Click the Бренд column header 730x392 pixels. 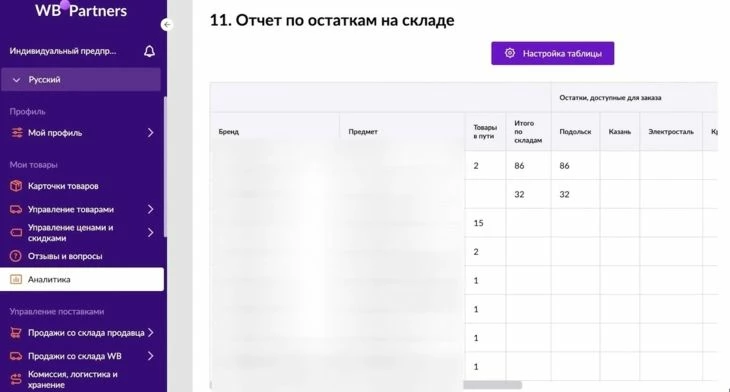pyautogui.click(x=275, y=131)
